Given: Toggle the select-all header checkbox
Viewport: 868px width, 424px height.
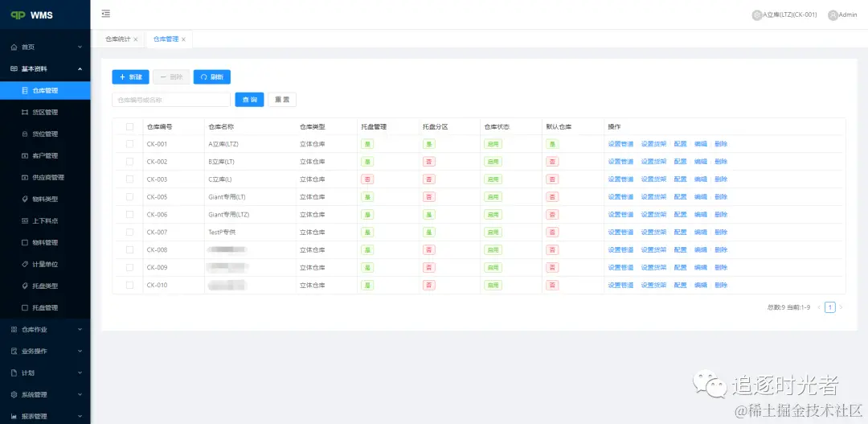Looking at the screenshot, I should (129, 126).
